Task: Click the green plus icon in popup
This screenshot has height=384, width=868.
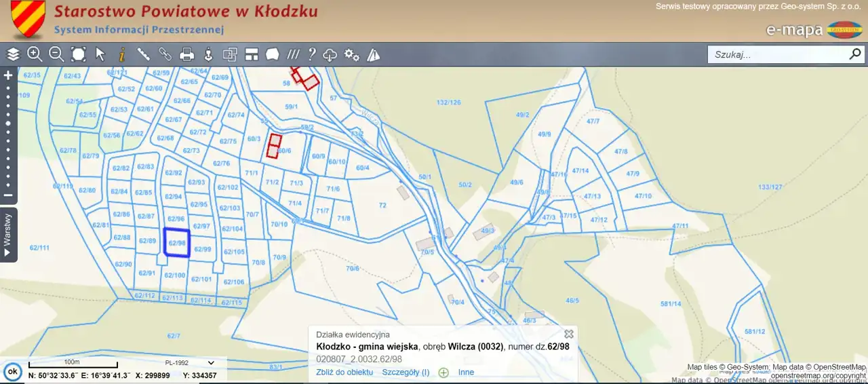Action: 443,372
